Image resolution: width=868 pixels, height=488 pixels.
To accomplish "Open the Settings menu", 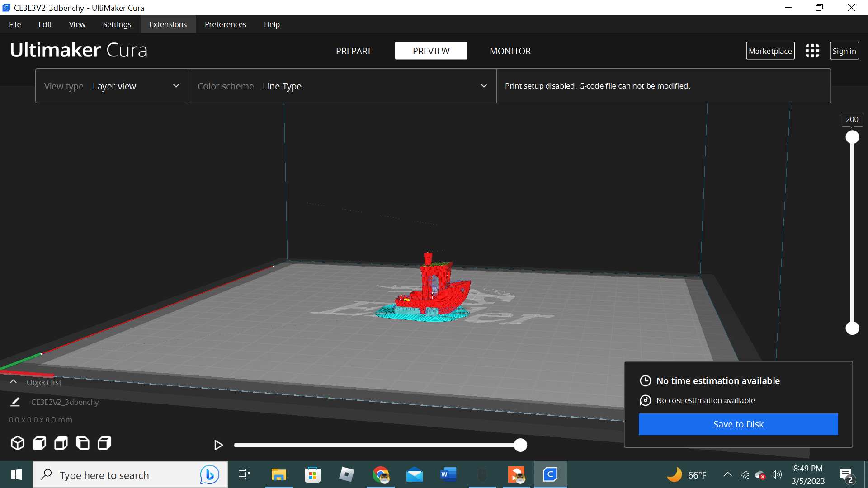I will click(x=117, y=24).
